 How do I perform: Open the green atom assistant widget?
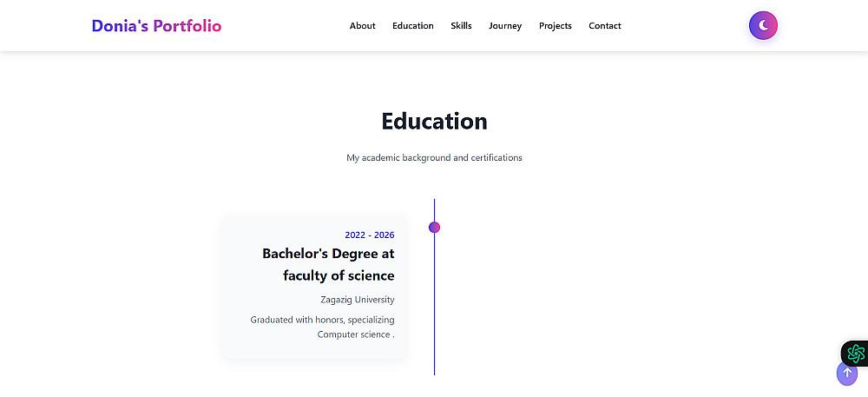click(856, 353)
